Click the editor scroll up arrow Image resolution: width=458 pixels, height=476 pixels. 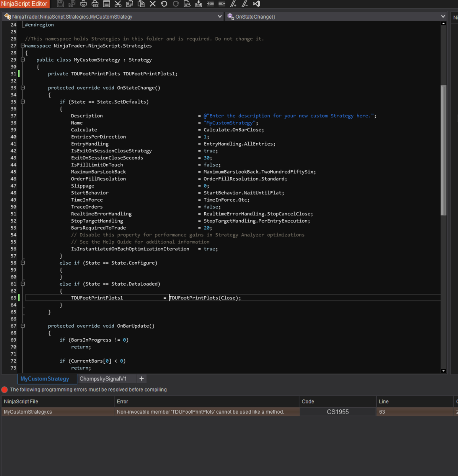tap(443, 23)
